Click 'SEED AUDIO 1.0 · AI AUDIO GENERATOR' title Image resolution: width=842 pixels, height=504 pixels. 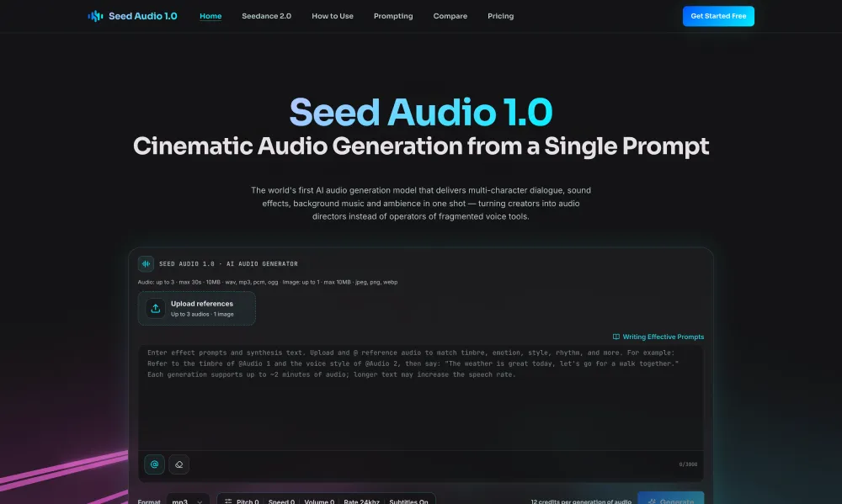(x=228, y=263)
